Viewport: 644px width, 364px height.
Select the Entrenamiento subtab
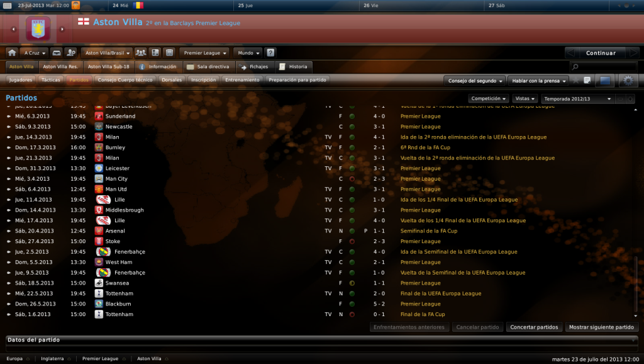tap(242, 80)
